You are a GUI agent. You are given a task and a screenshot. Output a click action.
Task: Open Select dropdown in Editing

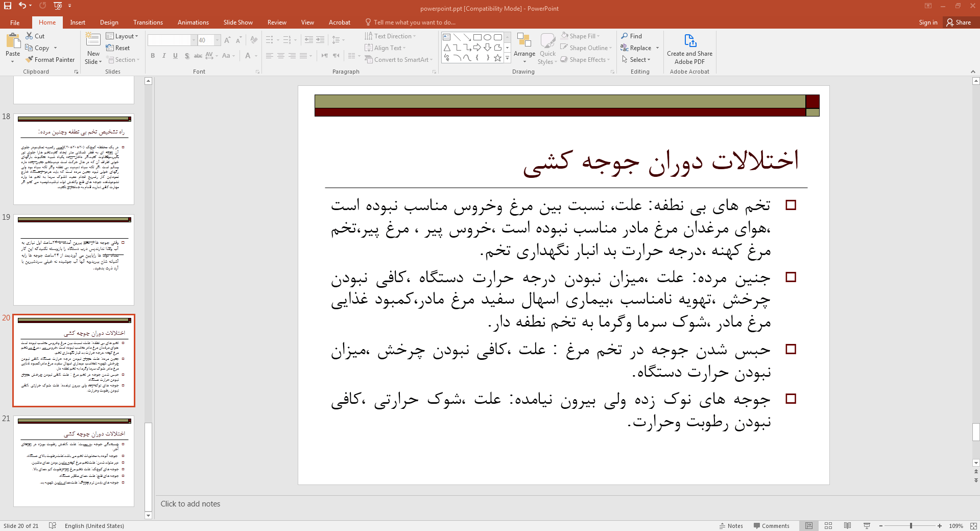pyautogui.click(x=636, y=60)
